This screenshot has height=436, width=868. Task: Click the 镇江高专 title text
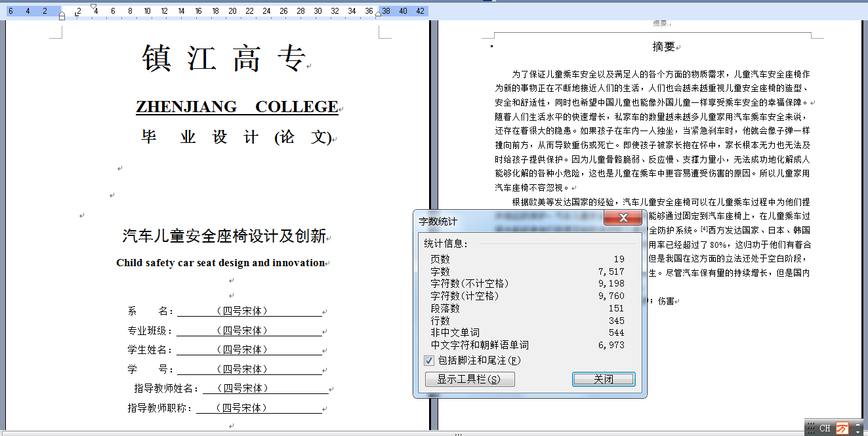pyautogui.click(x=223, y=58)
